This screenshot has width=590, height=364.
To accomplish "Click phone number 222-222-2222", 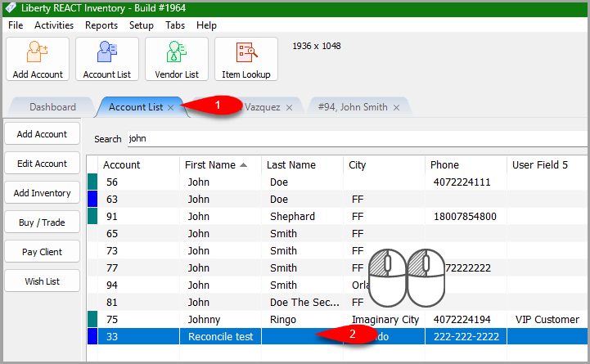I will click(466, 336).
